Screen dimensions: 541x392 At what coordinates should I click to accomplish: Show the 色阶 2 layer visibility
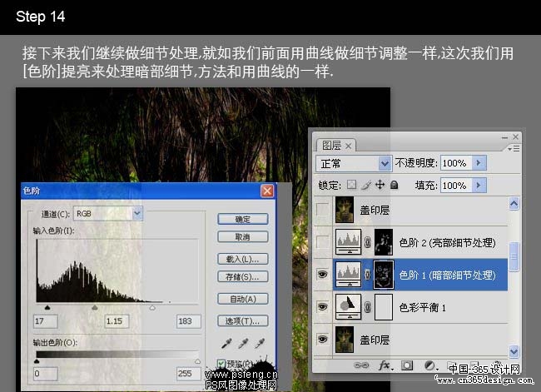click(323, 241)
